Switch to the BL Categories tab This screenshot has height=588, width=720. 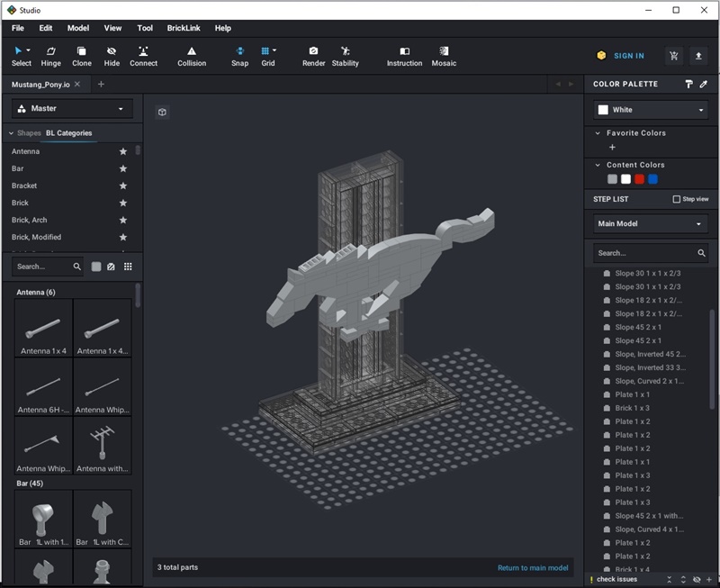pos(68,133)
